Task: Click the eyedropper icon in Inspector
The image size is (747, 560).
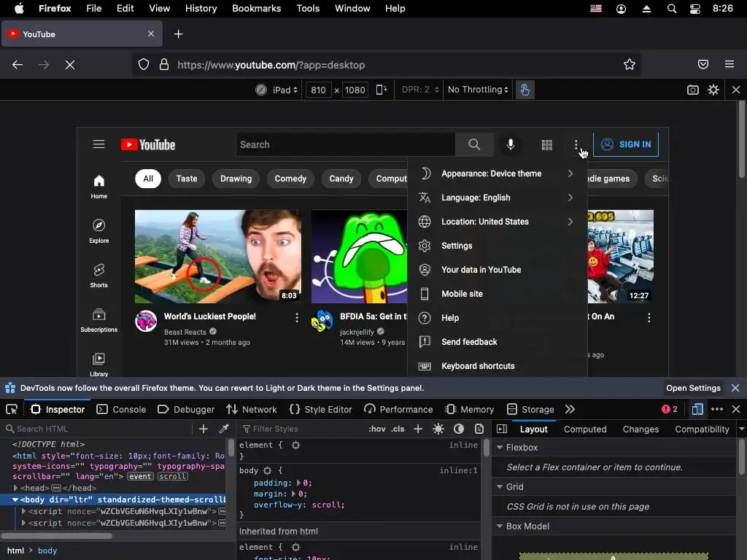Action: coord(224,429)
